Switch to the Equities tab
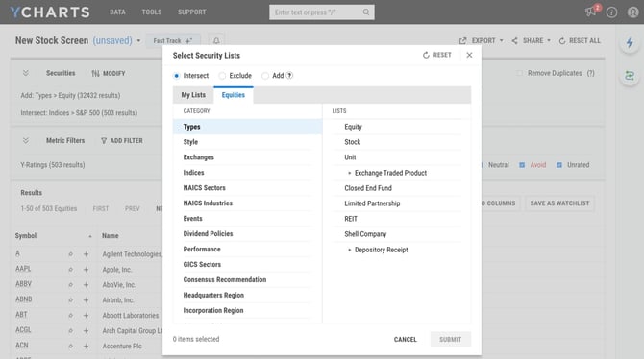Image resolution: width=644 pixels, height=359 pixels. [234, 95]
